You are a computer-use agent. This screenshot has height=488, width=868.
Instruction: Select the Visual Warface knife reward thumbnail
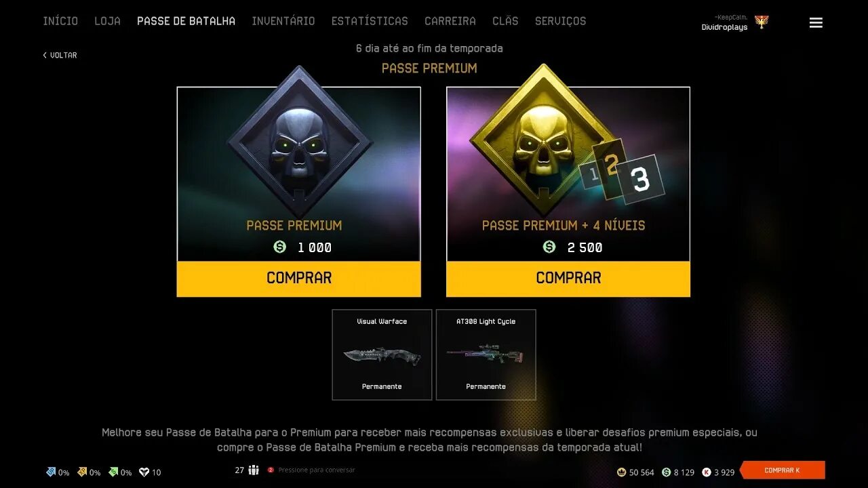click(382, 354)
